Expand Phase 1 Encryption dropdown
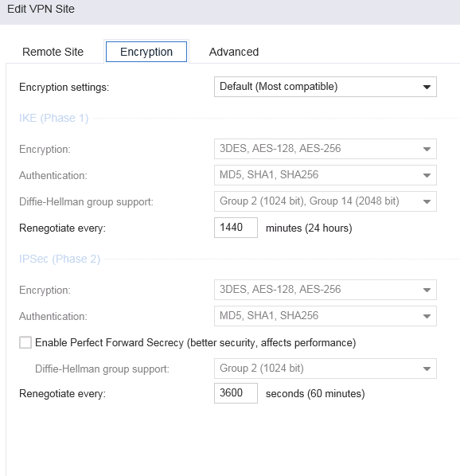 point(326,149)
